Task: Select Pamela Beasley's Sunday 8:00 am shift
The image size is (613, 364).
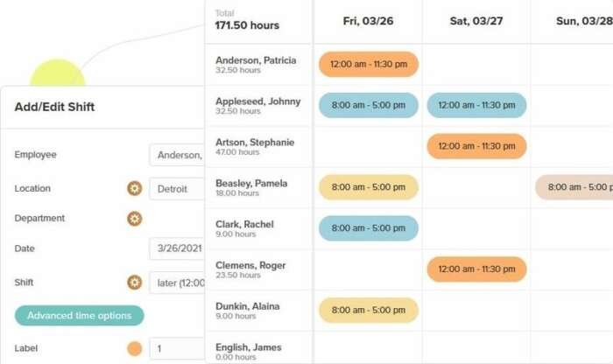Action: (x=574, y=187)
